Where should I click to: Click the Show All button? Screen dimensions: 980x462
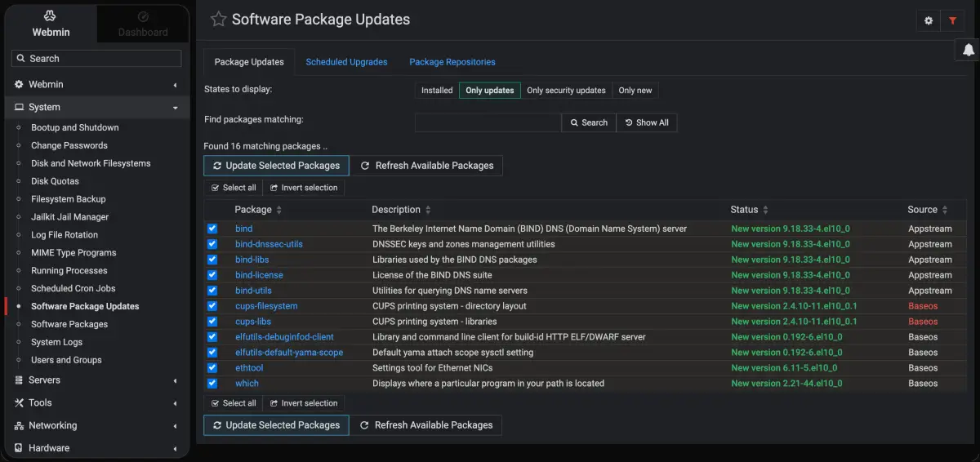(647, 122)
